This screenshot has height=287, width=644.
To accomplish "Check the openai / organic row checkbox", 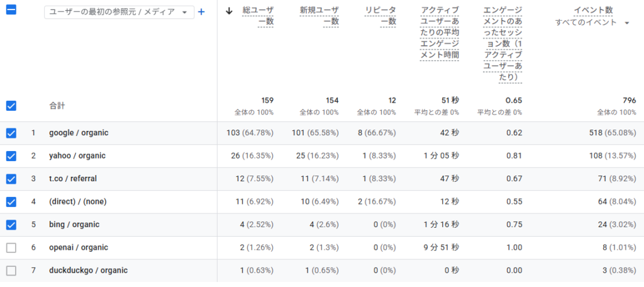I will [x=11, y=247].
